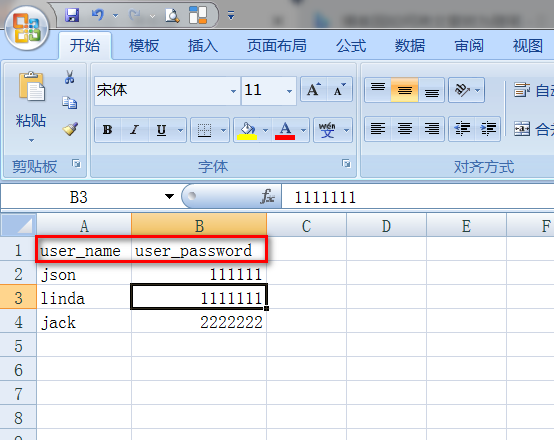Open the Redo history dropdown arrow

point(152,16)
